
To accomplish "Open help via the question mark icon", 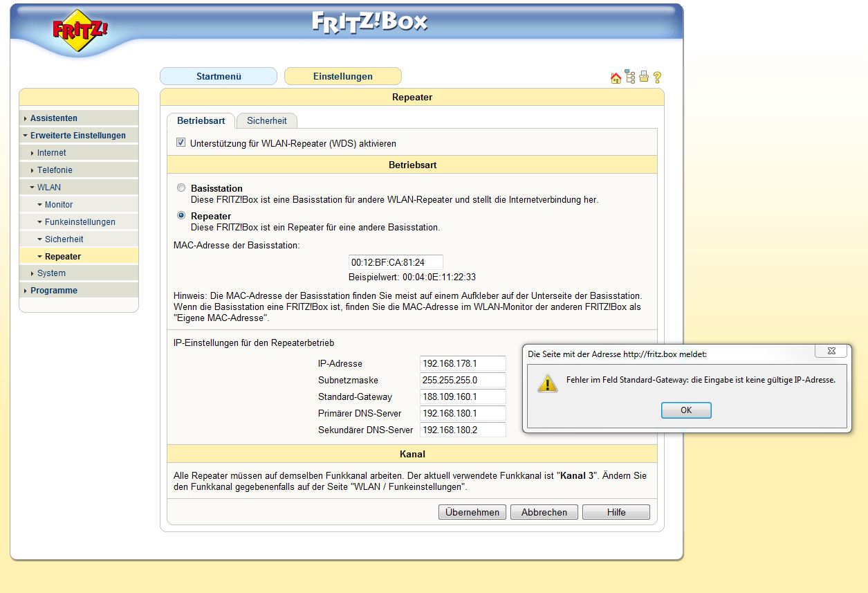I will [x=658, y=77].
